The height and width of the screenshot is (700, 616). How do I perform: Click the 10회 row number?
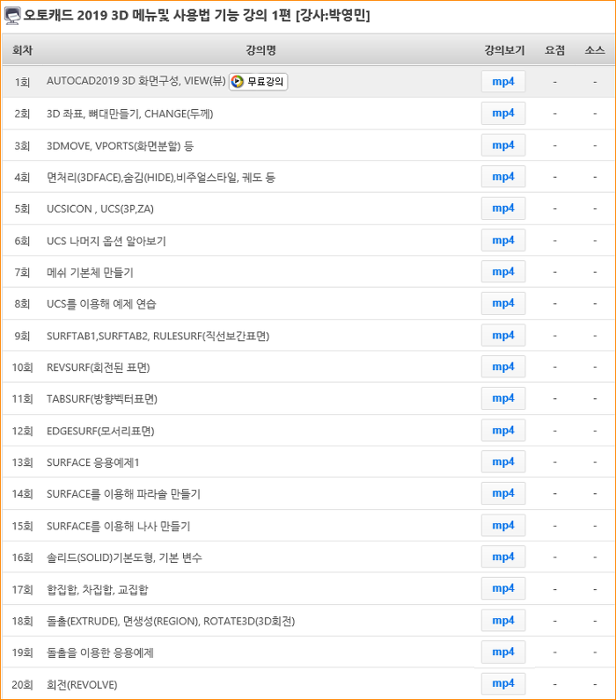[x=22, y=368]
